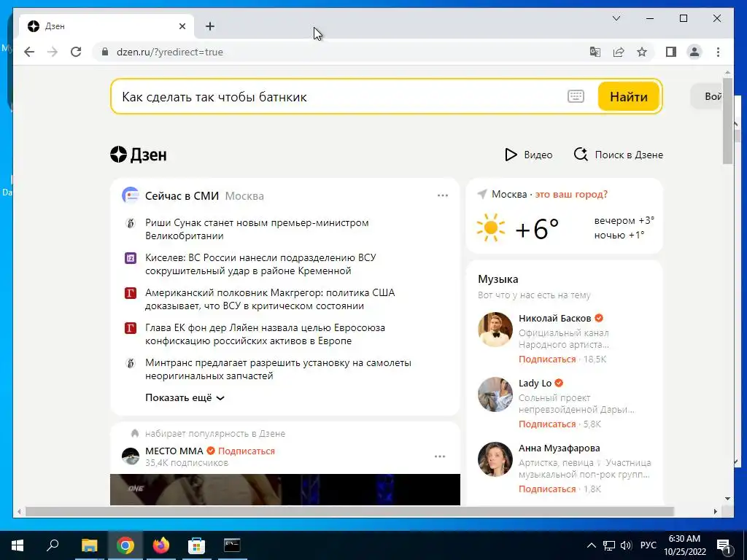Open Анна Музафарова's avatar

click(x=495, y=459)
